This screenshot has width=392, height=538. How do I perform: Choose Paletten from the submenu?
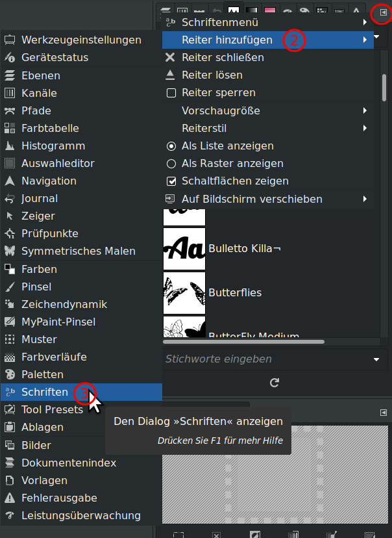(81, 374)
